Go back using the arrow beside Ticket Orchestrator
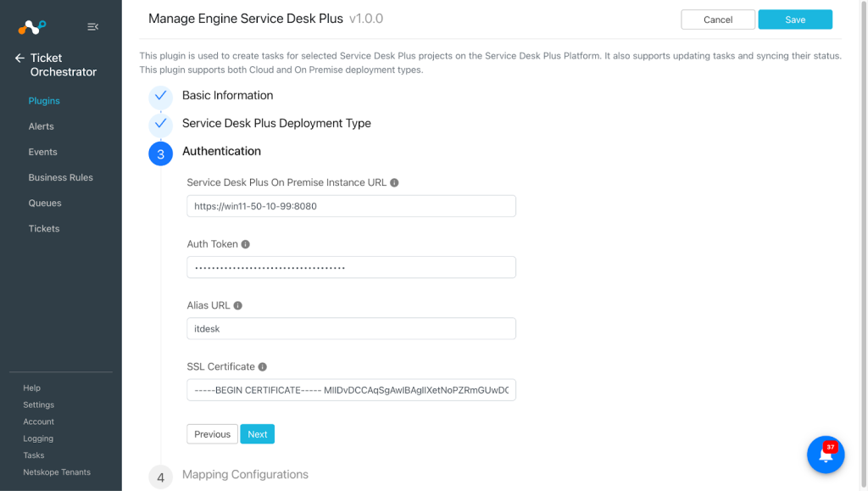The height and width of the screenshot is (491, 868). pos(20,59)
